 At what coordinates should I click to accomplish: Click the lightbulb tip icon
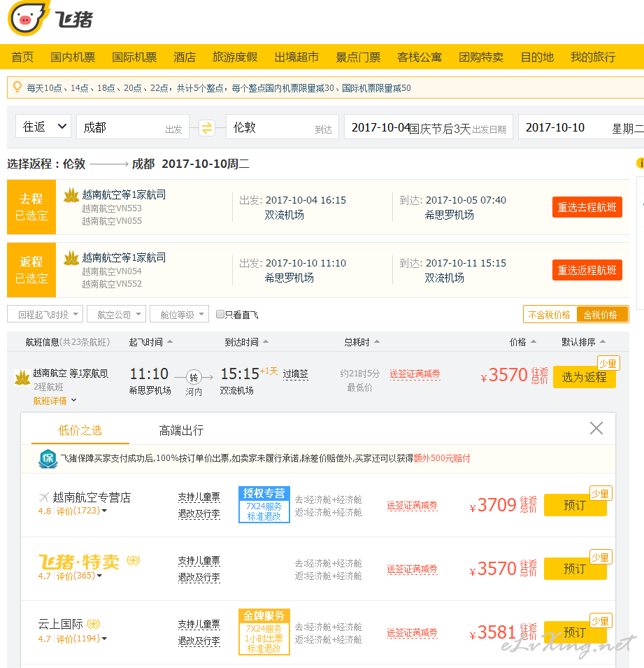point(17,87)
